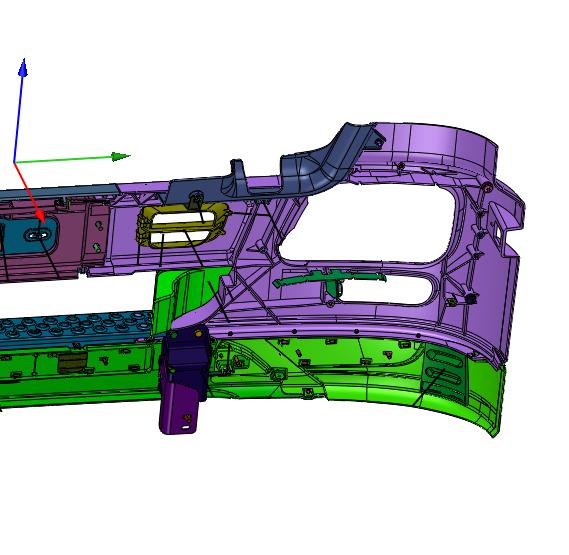Select the red axis arrow
This screenshot has width=569, height=555.
coord(30,193)
